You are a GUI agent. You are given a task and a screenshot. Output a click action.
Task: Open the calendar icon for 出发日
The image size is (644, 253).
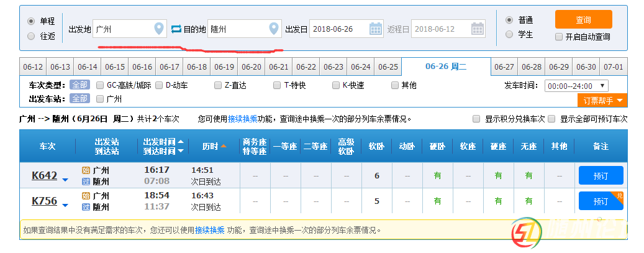(x=376, y=29)
